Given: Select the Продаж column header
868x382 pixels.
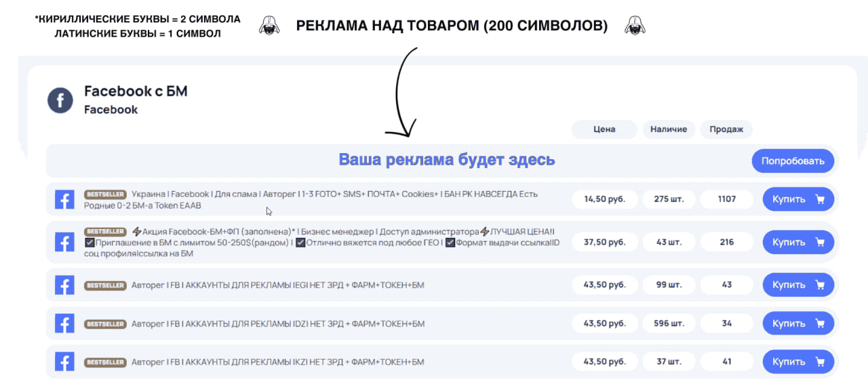Looking at the screenshot, I should [726, 129].
